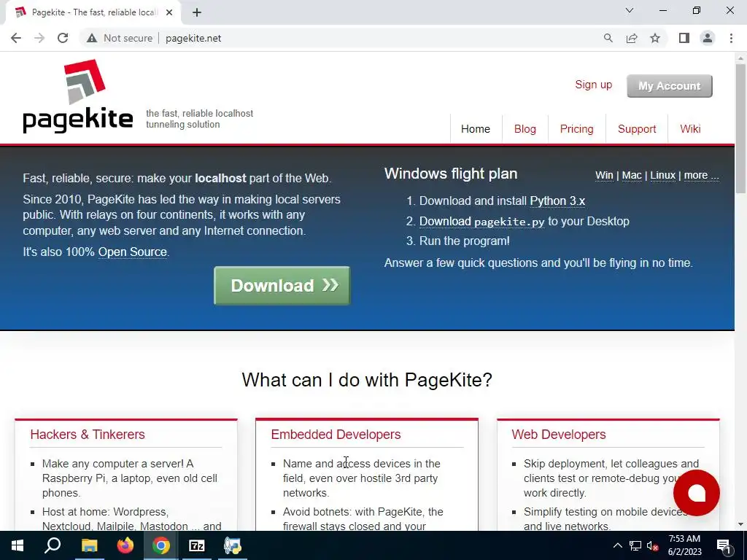The width and height of the screenshot is (747, 560).
Task: Open the notification center icon
Action: (x=724, y=545)
